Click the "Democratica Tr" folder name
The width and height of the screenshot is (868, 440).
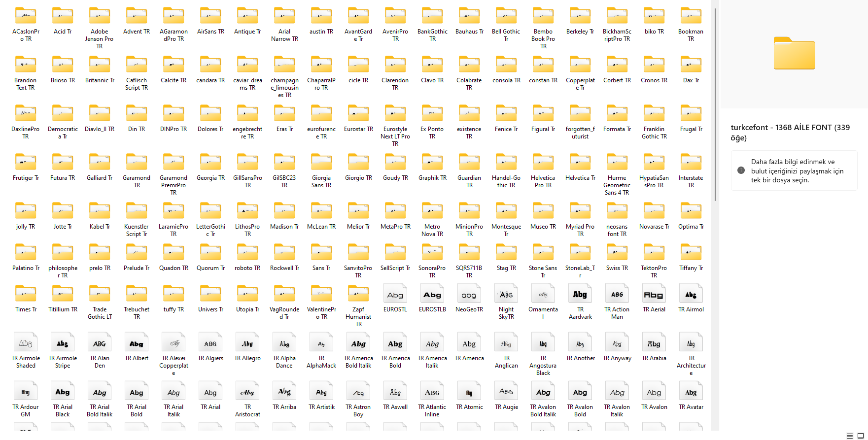point(63,133)
